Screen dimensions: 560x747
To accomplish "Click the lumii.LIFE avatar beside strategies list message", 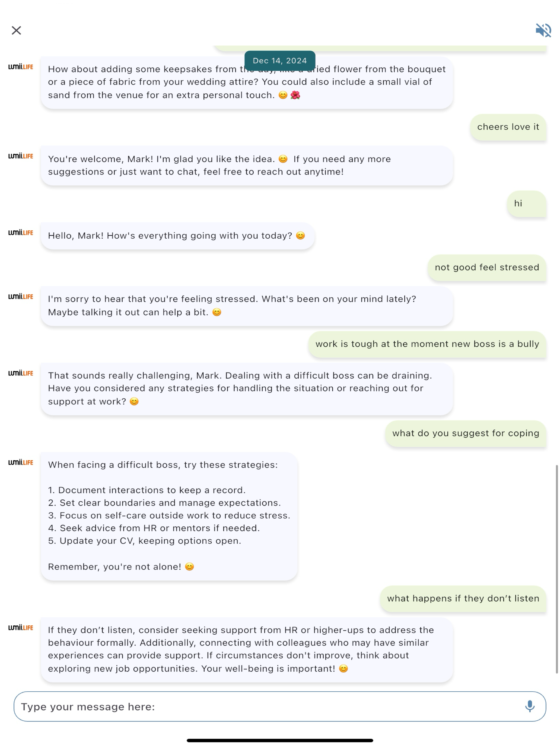I will click(21, 462).
